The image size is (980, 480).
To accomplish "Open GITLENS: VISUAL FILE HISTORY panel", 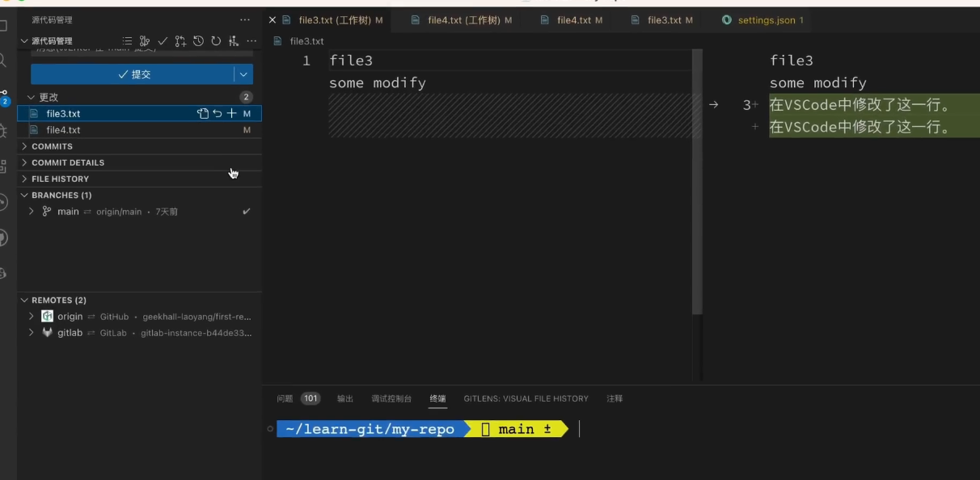I will (526, 398).
